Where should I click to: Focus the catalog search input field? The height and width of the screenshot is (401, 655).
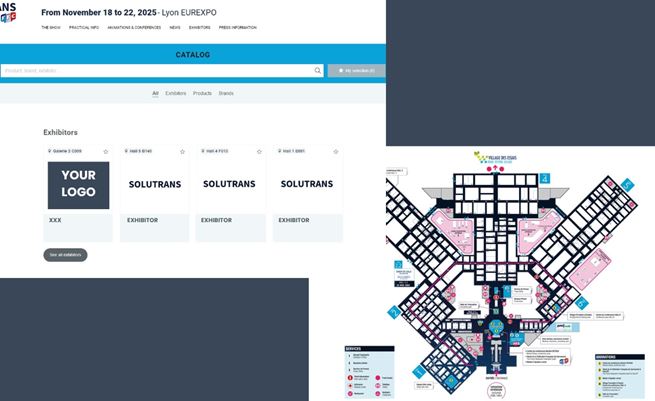pyautogui.click(x=162, y=71)
